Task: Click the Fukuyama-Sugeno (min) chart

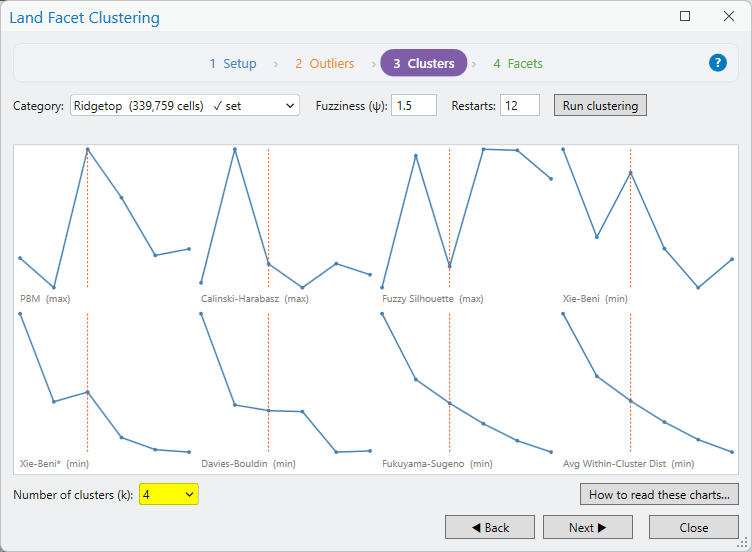Action: (x=467, y=390)
